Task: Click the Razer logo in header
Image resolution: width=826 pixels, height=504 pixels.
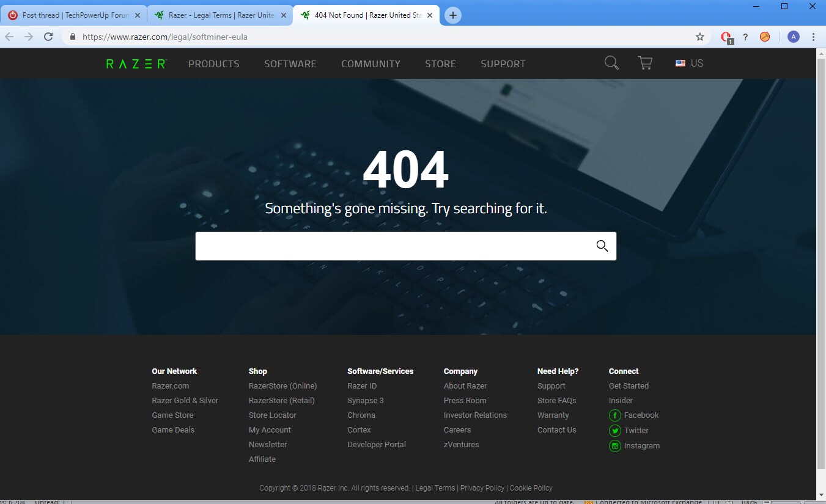Action: (x=136, y=64)
